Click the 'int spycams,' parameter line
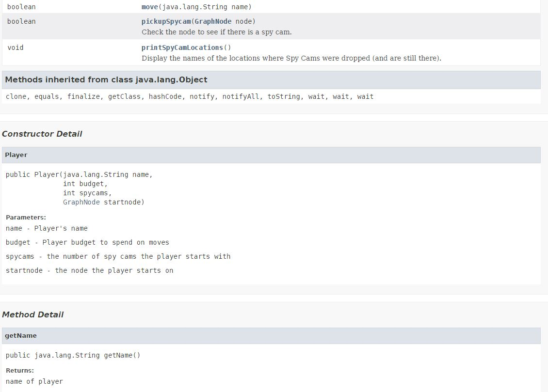 87,193
